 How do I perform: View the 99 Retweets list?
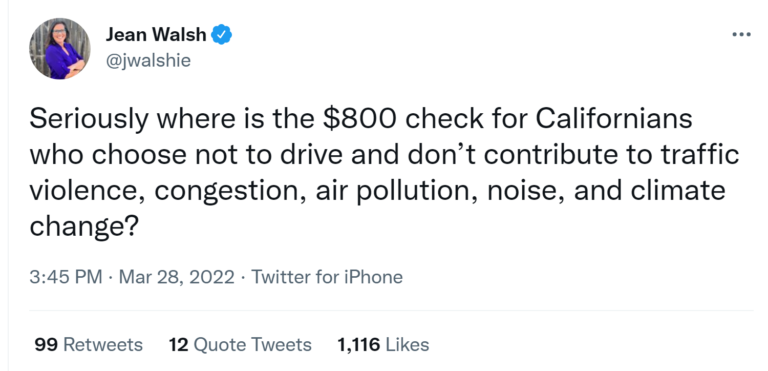pyautogui.click(x=88, y=345)
